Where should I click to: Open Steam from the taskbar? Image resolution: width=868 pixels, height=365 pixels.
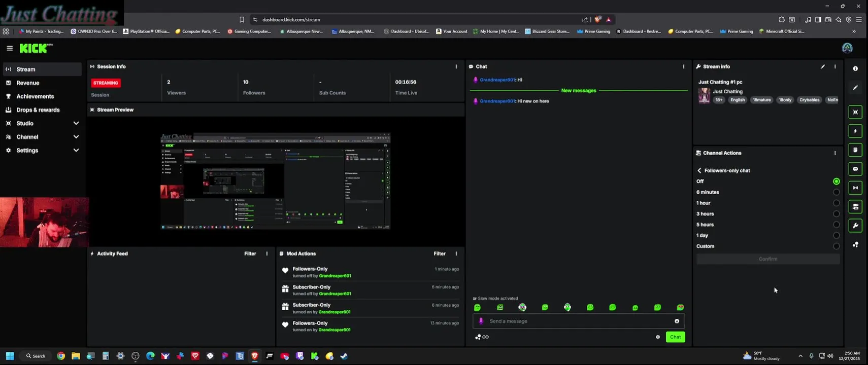click(344, 356)
